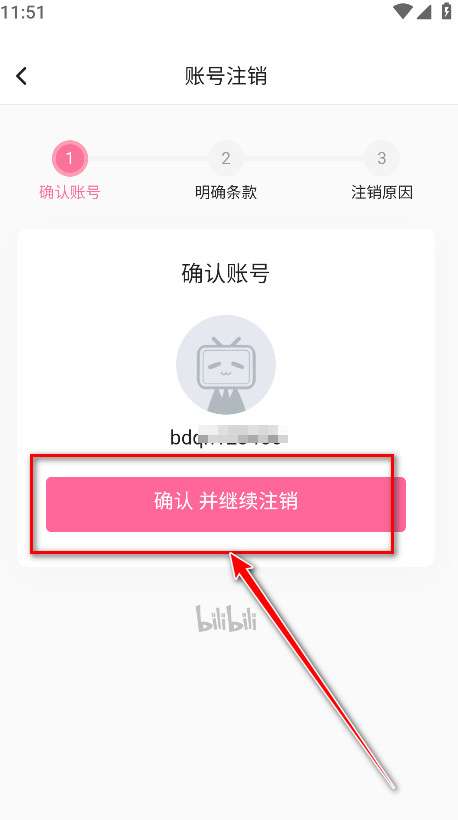Click the 账号注销 page title
Screen dimensions: 458x820
(226, 76)
